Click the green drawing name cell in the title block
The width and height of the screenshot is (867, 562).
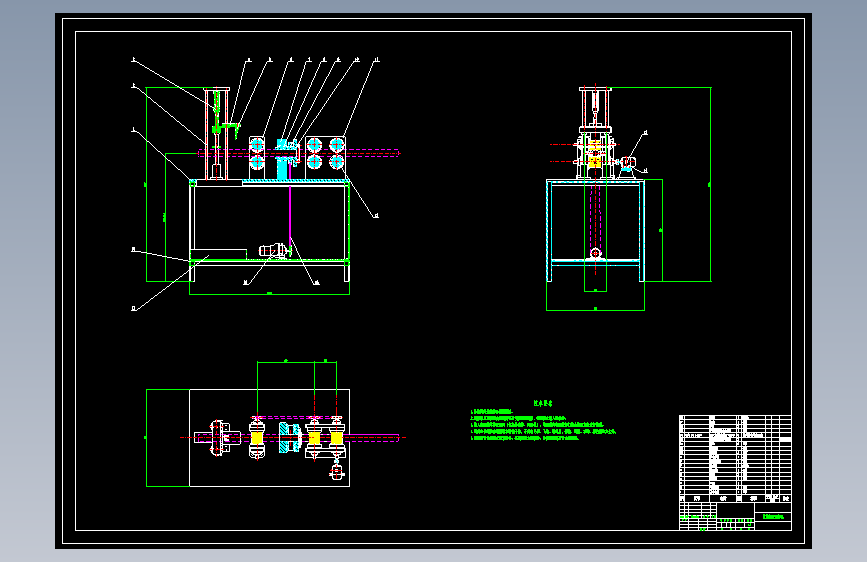pos(773,517)
